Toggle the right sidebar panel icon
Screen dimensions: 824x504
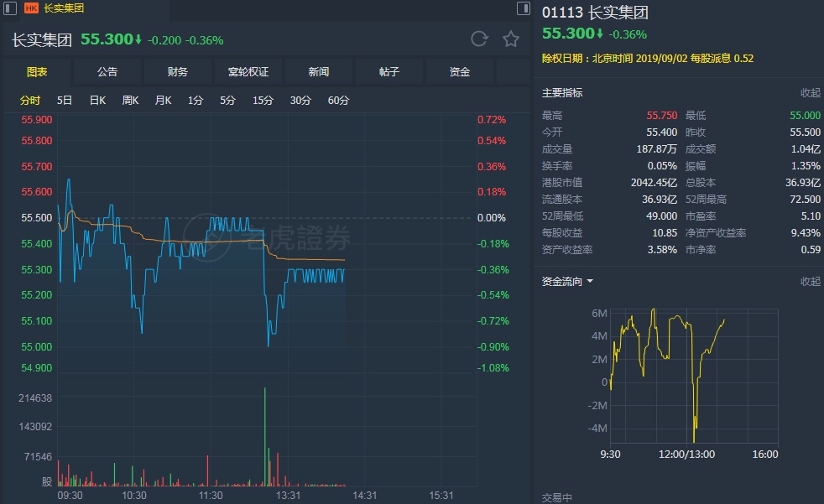pos(523,8)
